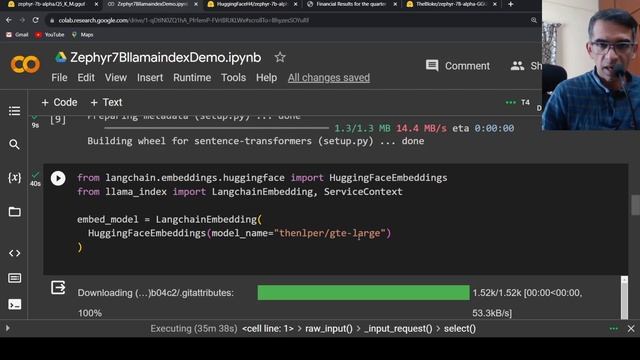Click the _input_request() breadcrumb
The height and width of the screenshot is (360, 640).
coord(398,329)
